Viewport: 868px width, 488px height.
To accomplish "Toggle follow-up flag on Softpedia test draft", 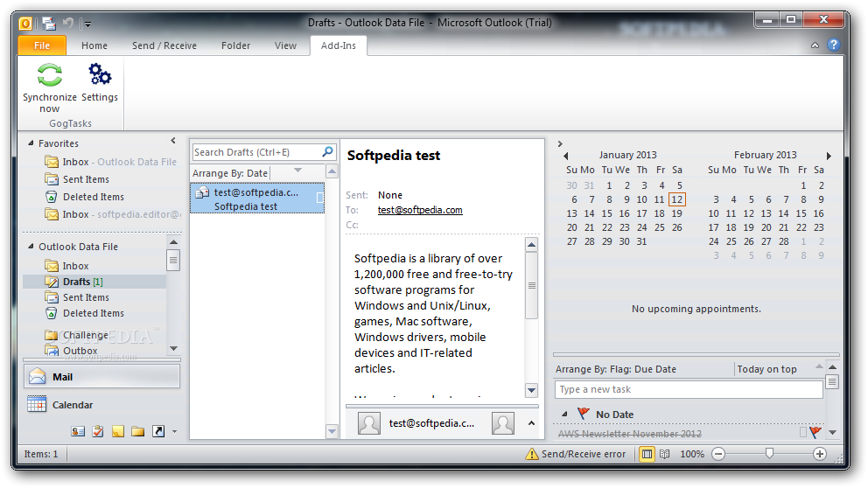I will click(319, 198).
